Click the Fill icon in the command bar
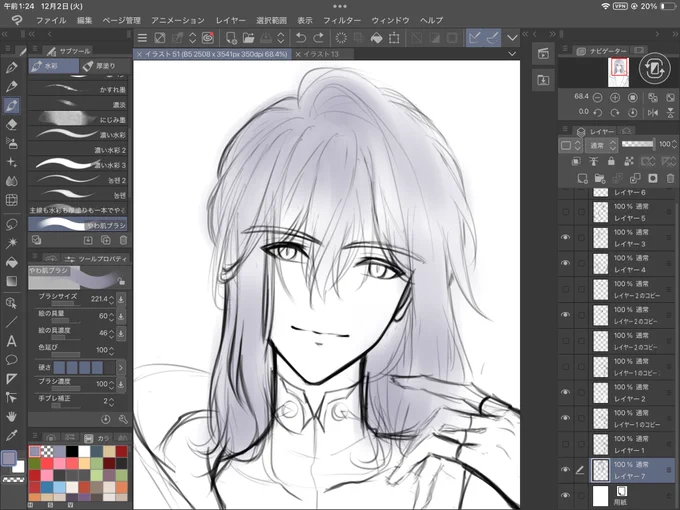 376,38
